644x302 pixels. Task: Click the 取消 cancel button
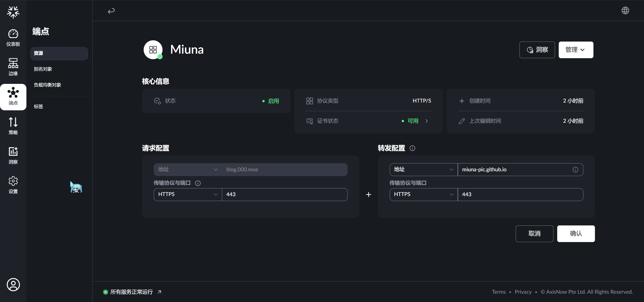coord(534,234)
